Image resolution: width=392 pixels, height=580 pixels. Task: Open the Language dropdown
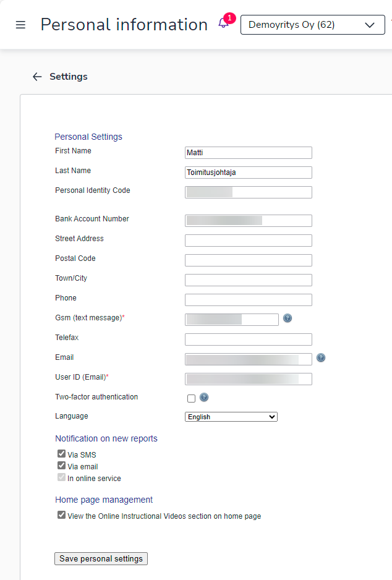pyautogui.click(x=231, y=417)
